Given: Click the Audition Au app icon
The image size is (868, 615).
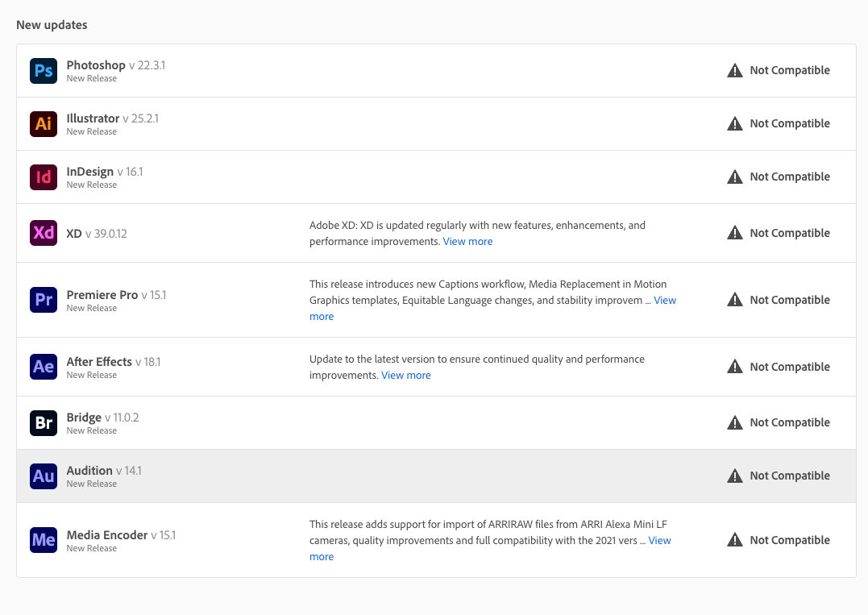Looking at the screenshot, I should pos(44,476).
